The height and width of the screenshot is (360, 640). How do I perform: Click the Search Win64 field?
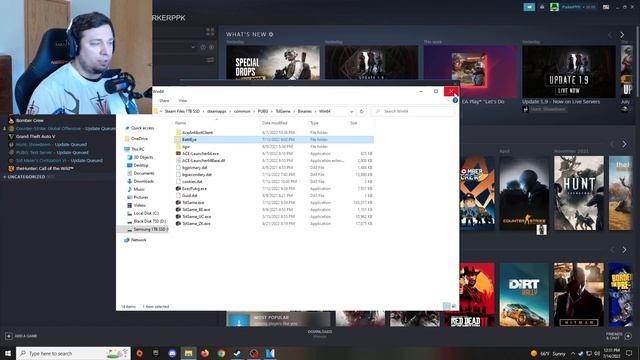pos(413,111)
